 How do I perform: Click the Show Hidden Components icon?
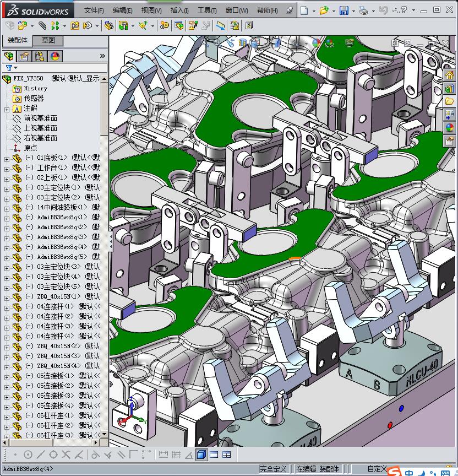tap(108, 25)
